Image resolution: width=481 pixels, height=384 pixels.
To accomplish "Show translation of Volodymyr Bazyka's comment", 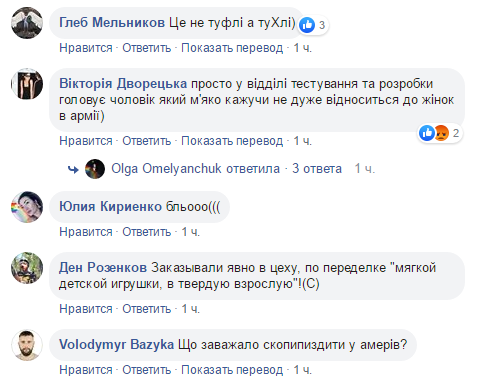I will pyautogui.click(x=232, y=370).
